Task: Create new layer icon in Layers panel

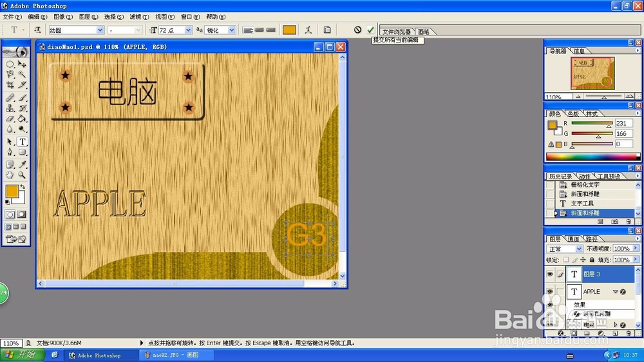Action: click(x=615, y=334)
